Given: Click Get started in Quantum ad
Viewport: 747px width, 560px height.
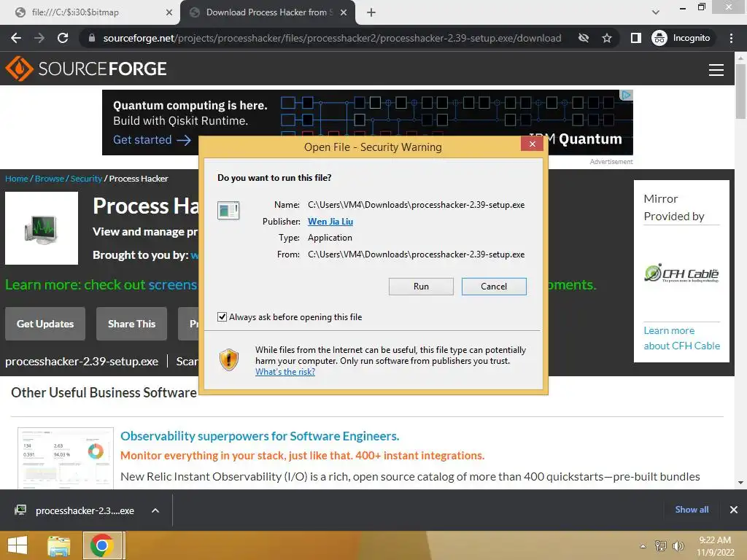Looking at the screenshot, I should pyautogui.click(x=152, y=140).
